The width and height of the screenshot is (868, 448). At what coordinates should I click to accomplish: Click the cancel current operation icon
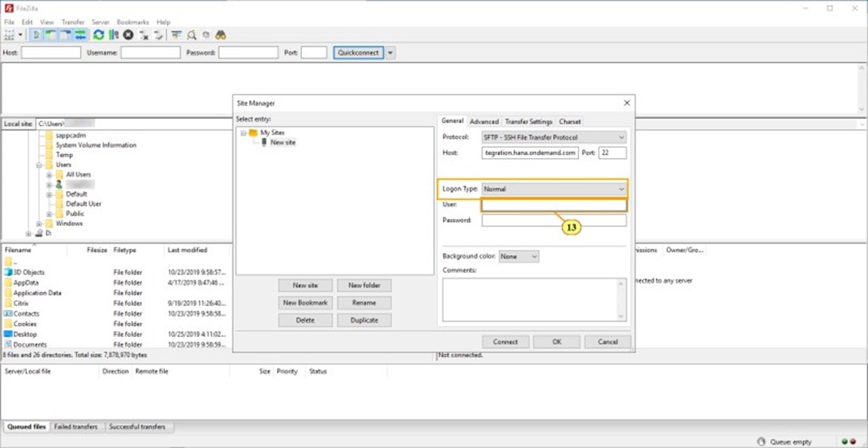[128, 35]
